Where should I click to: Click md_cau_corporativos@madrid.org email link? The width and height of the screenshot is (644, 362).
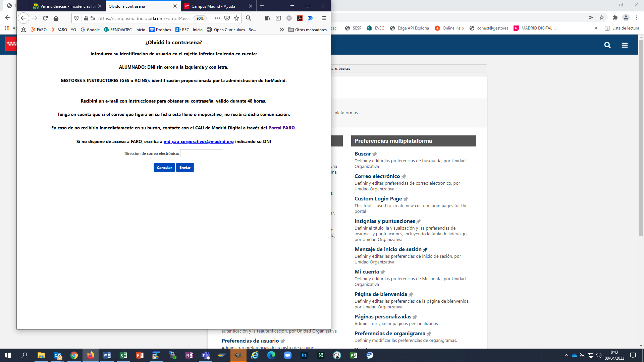coord(199,141)
